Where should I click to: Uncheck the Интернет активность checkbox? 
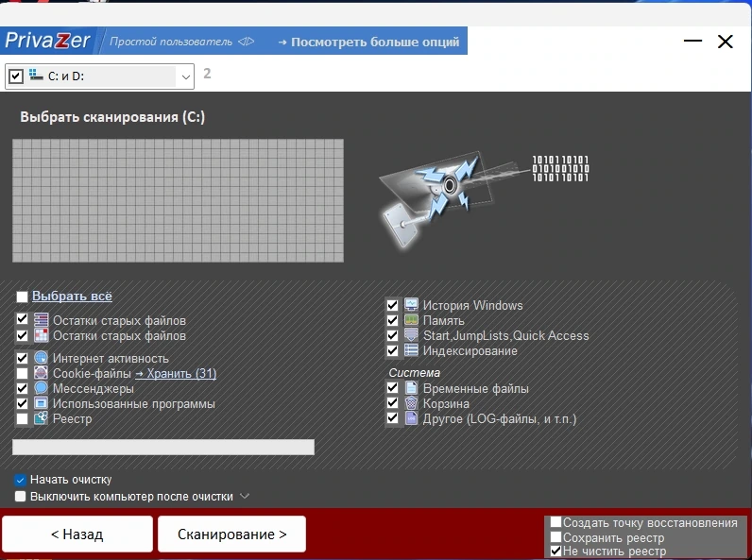click(x=22, y=358)
